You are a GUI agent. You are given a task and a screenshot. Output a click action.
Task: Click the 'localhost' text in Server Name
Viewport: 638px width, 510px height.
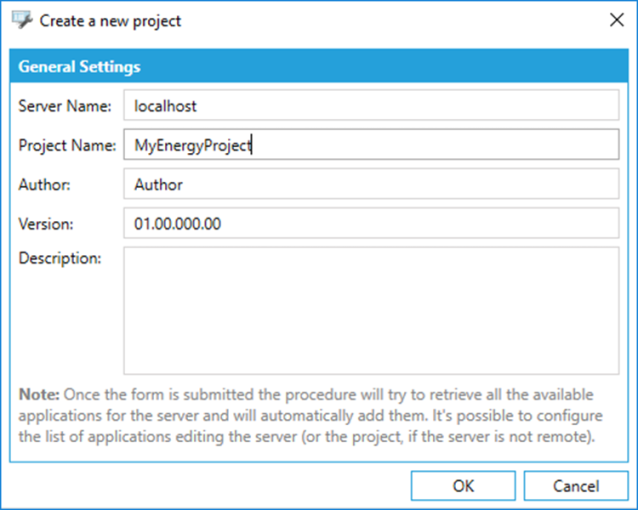pyautogui.click(x=167, y=105)
